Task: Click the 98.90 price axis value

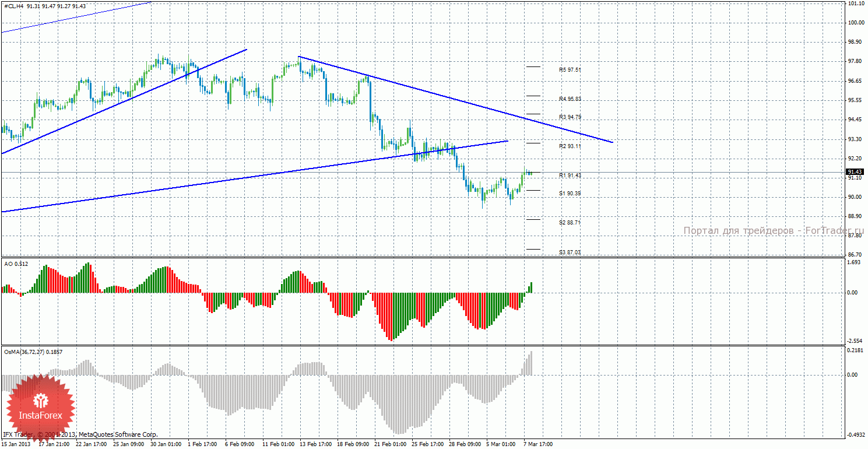Action: [x=856, y=42]
